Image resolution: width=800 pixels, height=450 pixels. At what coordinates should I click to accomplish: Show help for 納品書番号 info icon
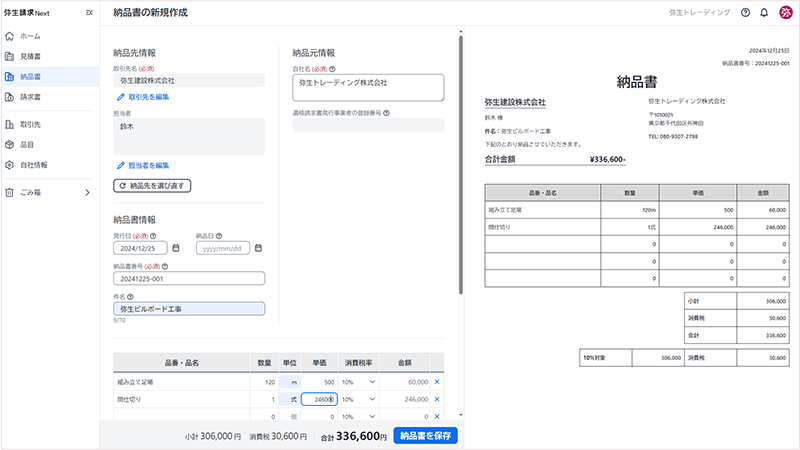(x=165, y=266)
